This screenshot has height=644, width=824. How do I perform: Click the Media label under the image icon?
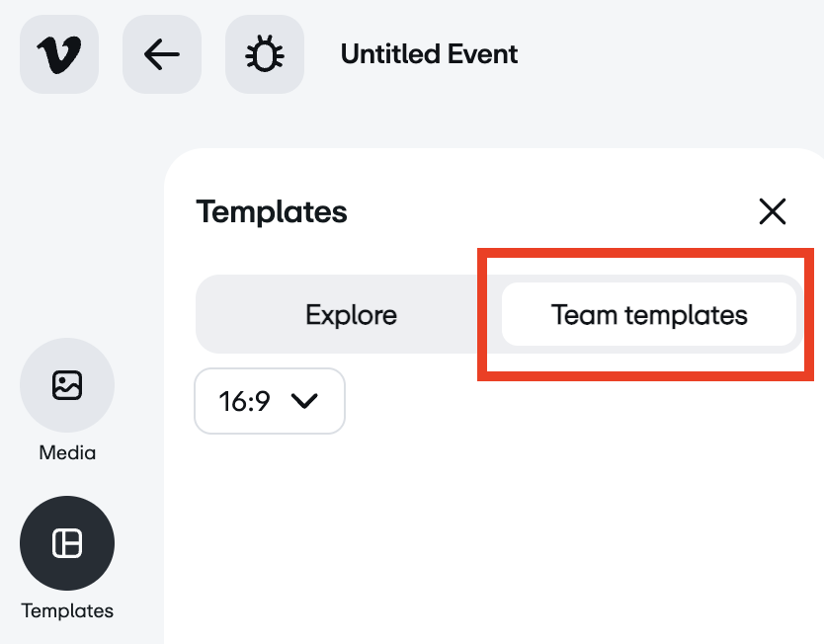point(67,453)
